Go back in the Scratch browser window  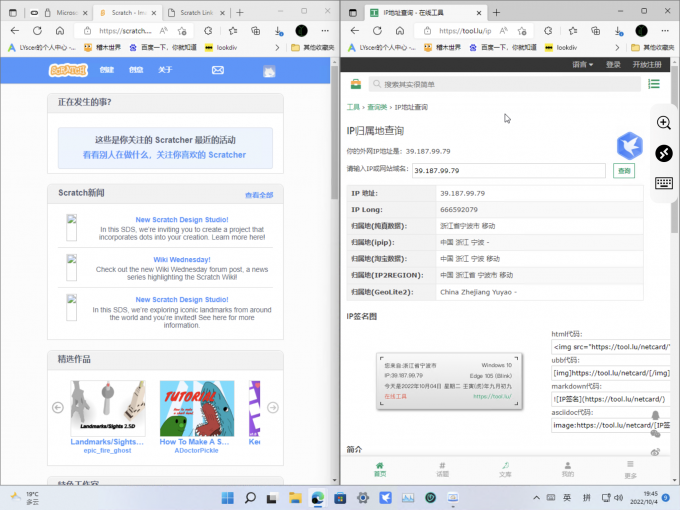tap(15, 31)
